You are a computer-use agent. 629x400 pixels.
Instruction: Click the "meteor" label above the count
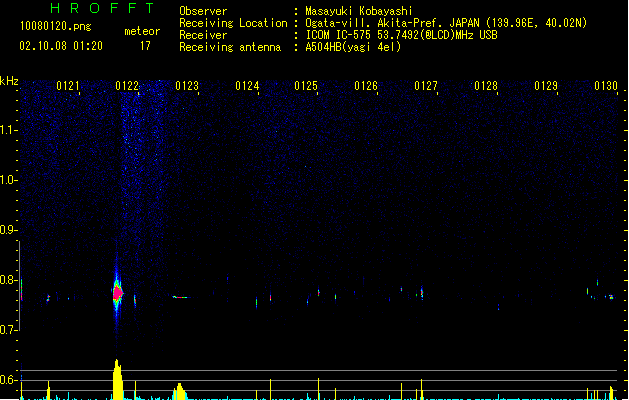[x=142, y=31]
